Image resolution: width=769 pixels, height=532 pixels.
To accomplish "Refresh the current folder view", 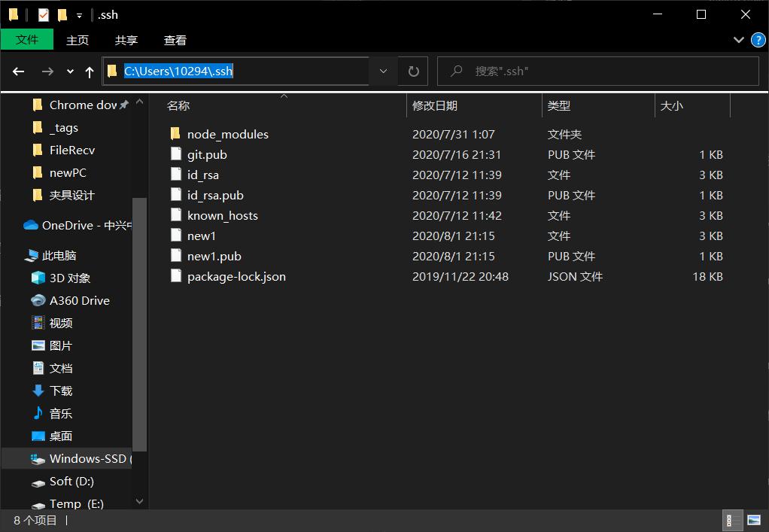I will pos(413,71).
